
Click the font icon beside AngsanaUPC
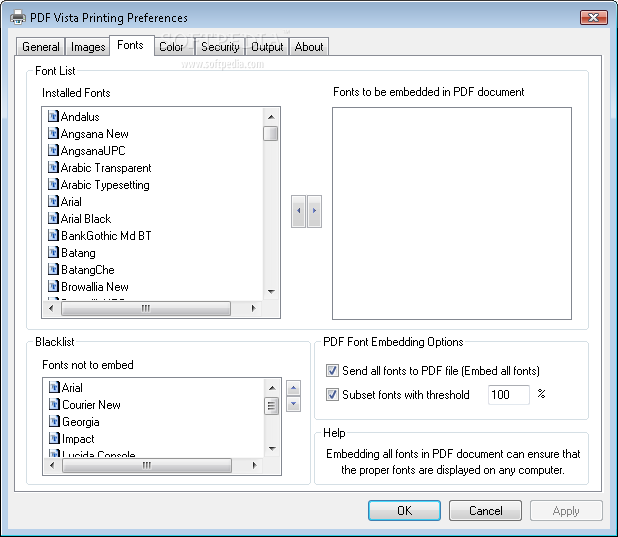(x=53, y=150)
